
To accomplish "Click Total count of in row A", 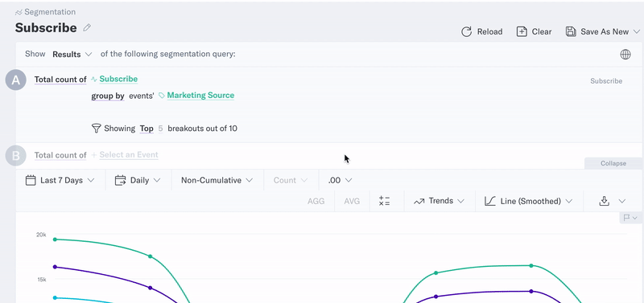I will [60, 80].
